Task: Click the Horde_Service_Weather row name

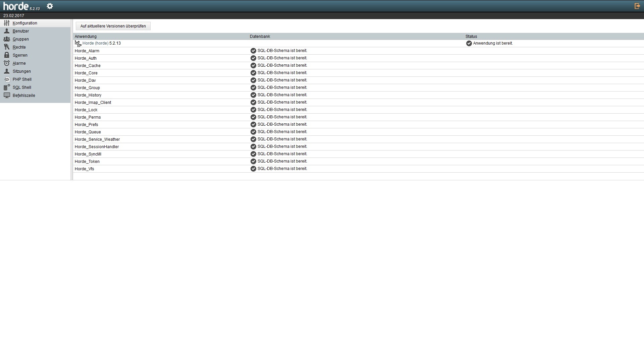Action: point(97,139)
